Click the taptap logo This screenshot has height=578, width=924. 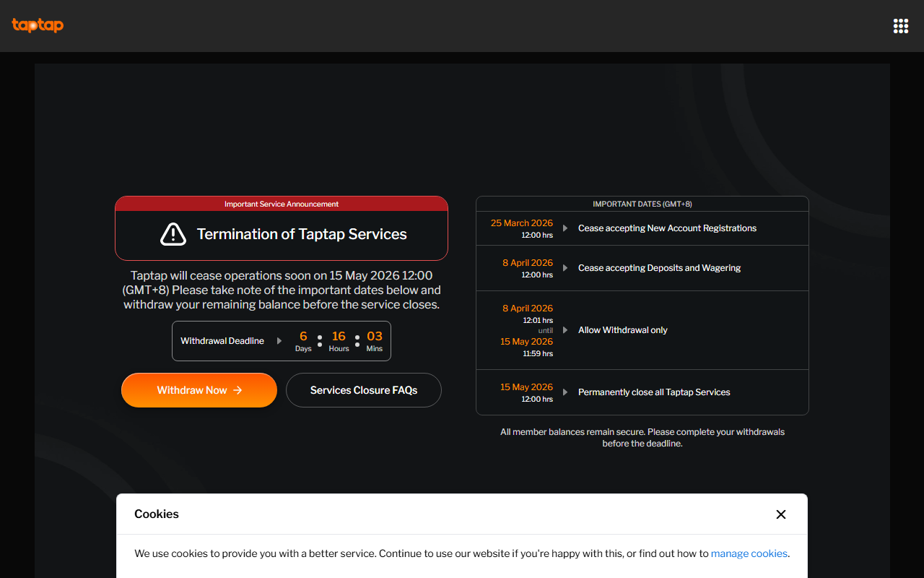click(38, 25)
